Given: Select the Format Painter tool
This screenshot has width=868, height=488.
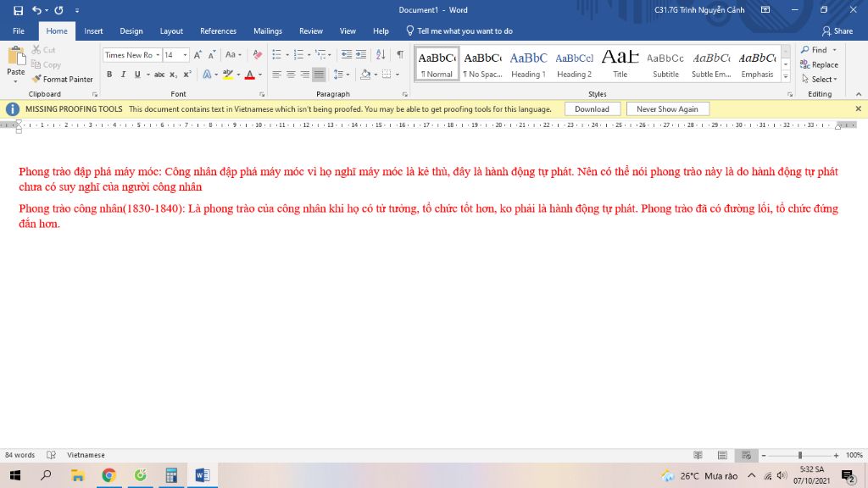Looking at the screenshot, I should (63, 79).
